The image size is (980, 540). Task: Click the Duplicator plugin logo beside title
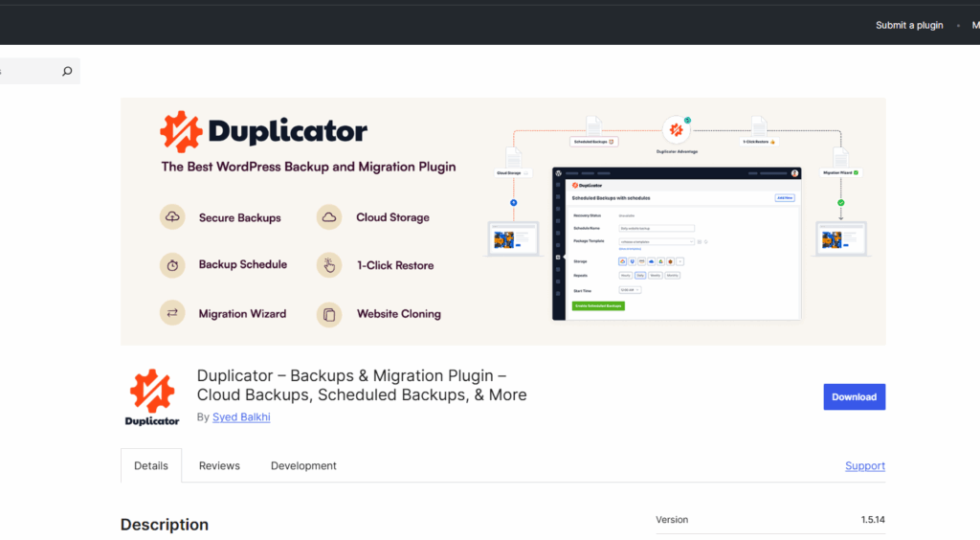(152, 396)
